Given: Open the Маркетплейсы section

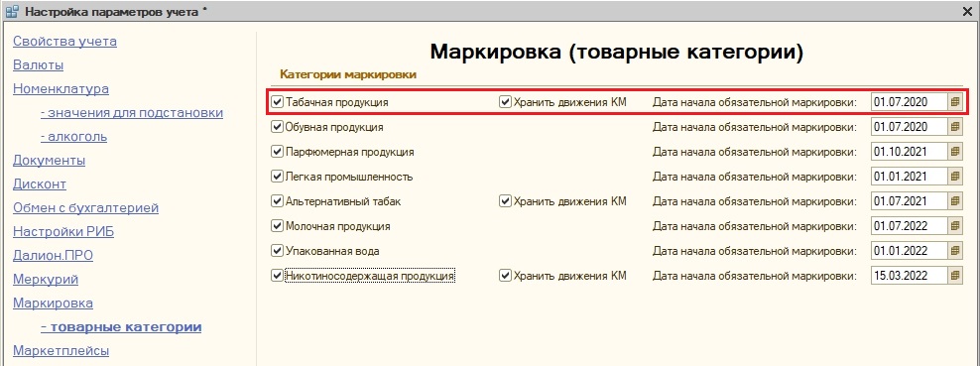Looking at the screenshot, I should 61,350.
